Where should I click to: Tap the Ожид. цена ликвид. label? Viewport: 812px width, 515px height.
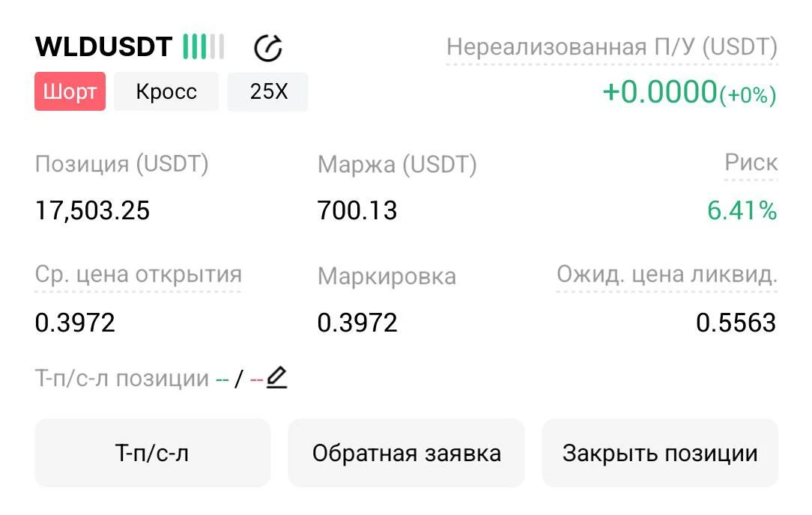tap(667, 274)
